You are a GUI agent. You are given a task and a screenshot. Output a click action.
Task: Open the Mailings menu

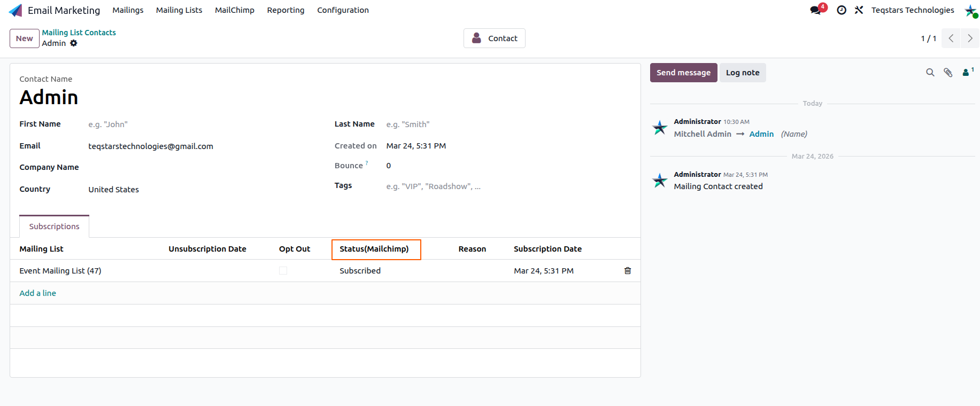pos(128,10)
